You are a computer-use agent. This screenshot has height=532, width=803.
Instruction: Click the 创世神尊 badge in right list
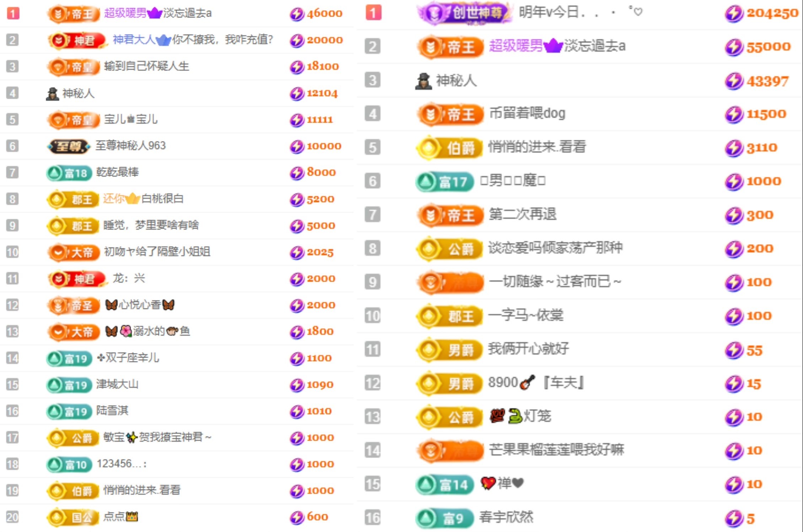(465, 13)
